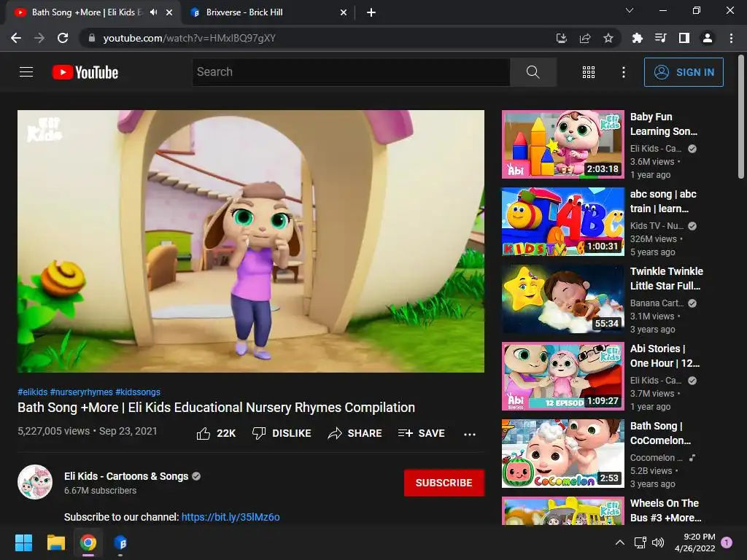
Task: Share this page from address bar
Action: click(x=585, y=38)
